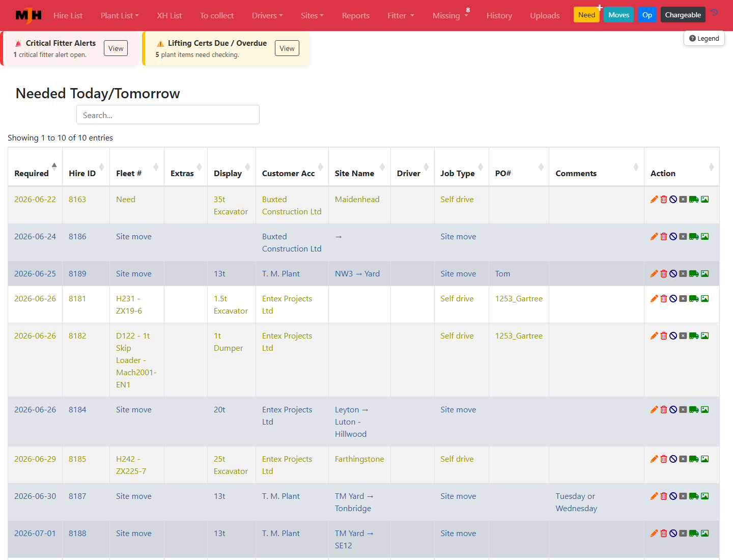
Task: Expand the Sites dropdown menu
Action: pyautogui.click(x=312, y=16)
